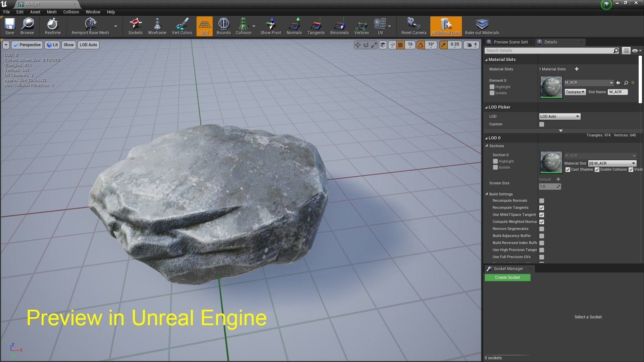644x362 pixels.
Task: Click Bake out Materials
Action: pyautogui.click(x=482, y=26)
